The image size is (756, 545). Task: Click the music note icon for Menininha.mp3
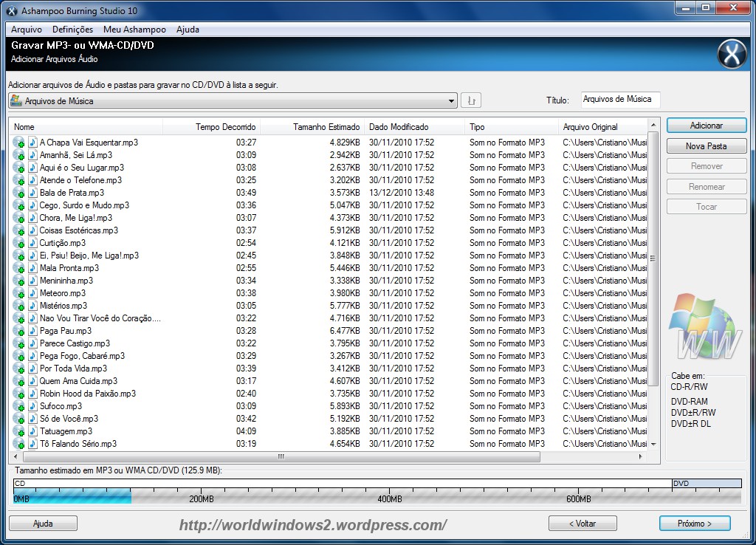click(32, 280)
